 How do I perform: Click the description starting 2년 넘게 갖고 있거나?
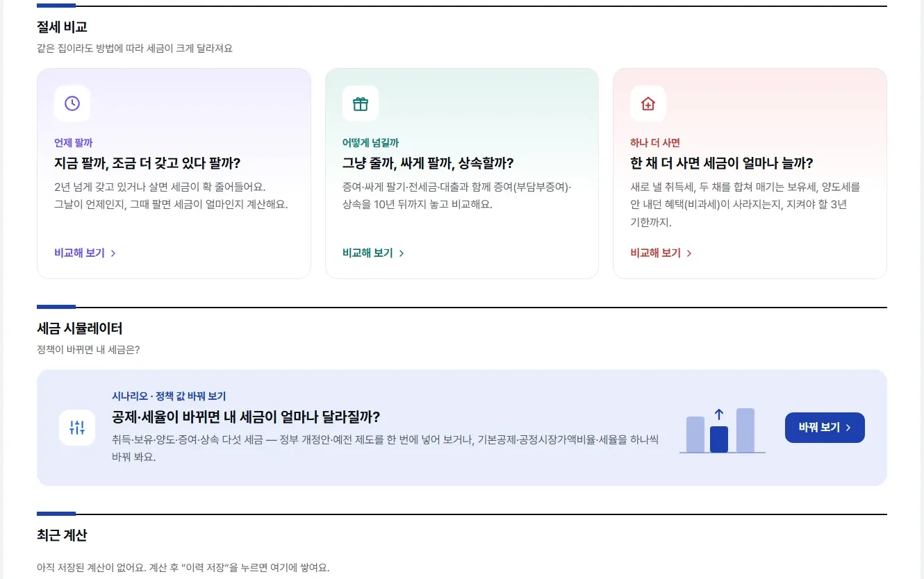coord(171,196)
